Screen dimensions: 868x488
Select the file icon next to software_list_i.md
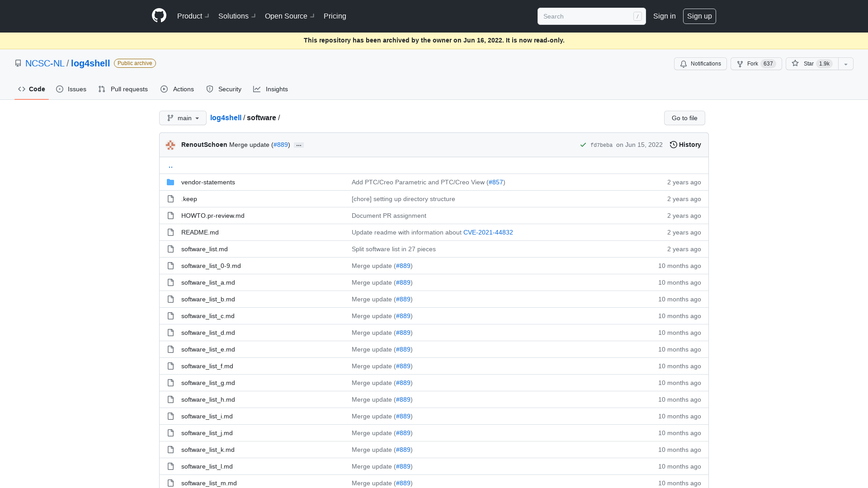tap(170, 416)
